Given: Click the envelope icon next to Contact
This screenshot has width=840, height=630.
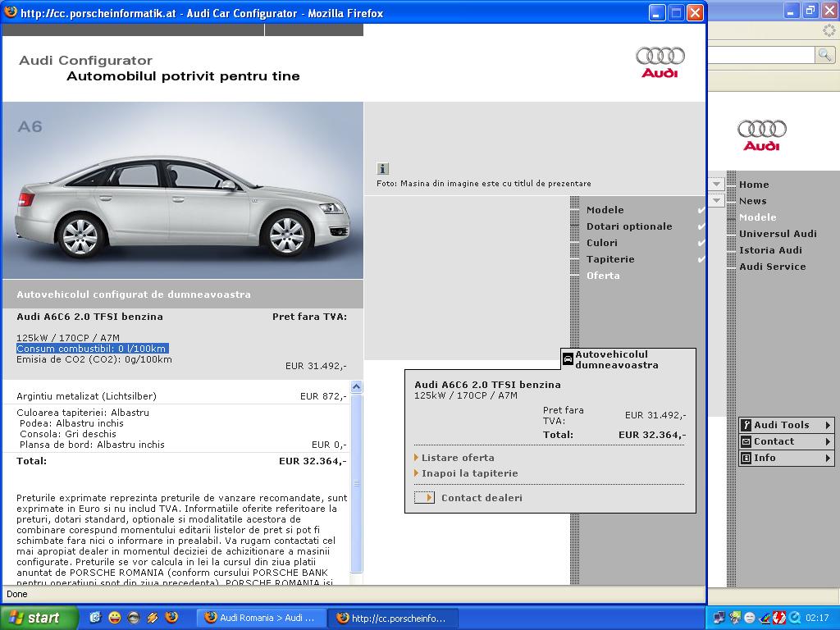Looking at the screenshot, I should click(746, 441).
